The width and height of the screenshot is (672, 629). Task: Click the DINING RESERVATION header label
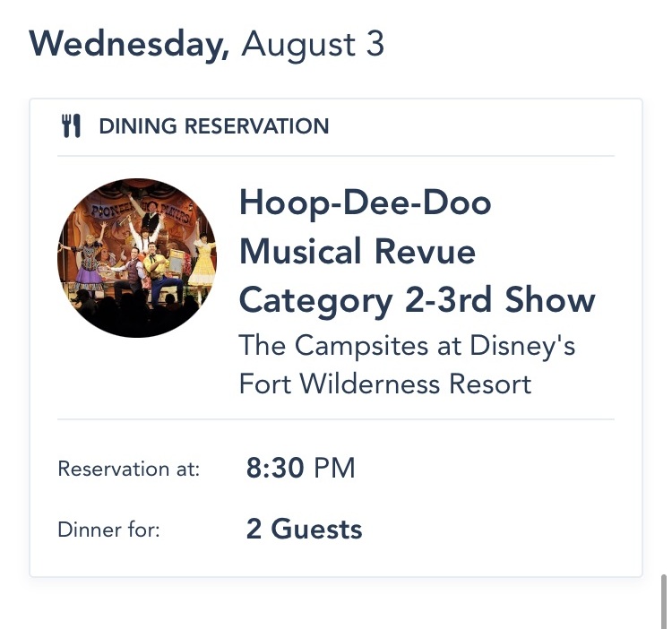click(213, 126)
